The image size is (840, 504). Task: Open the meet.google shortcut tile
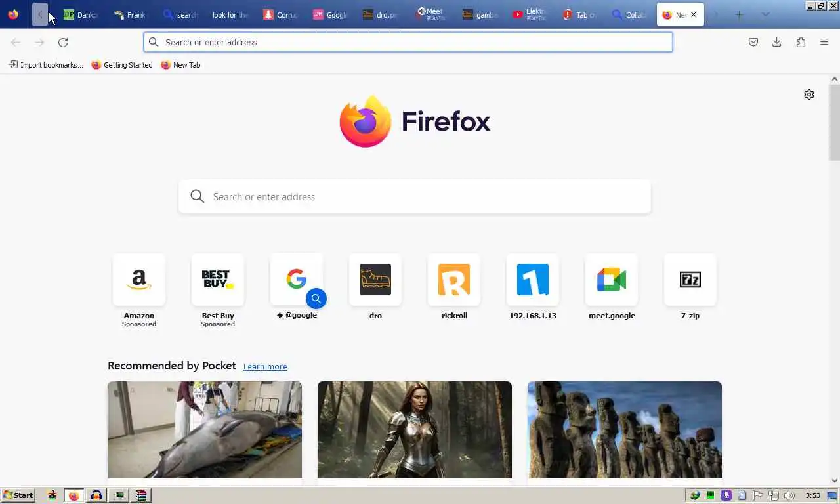[612, 287]
